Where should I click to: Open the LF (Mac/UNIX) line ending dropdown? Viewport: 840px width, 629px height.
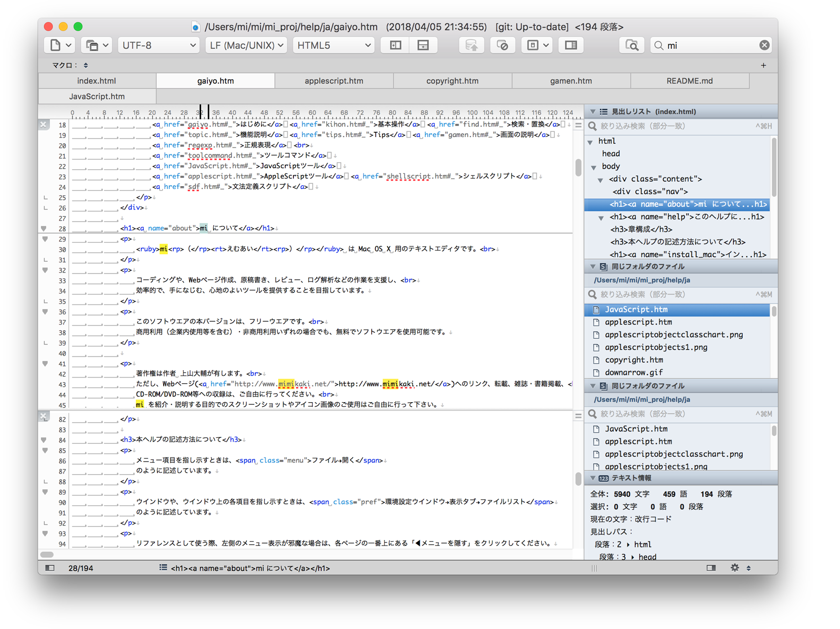click(x=246, y=45)
